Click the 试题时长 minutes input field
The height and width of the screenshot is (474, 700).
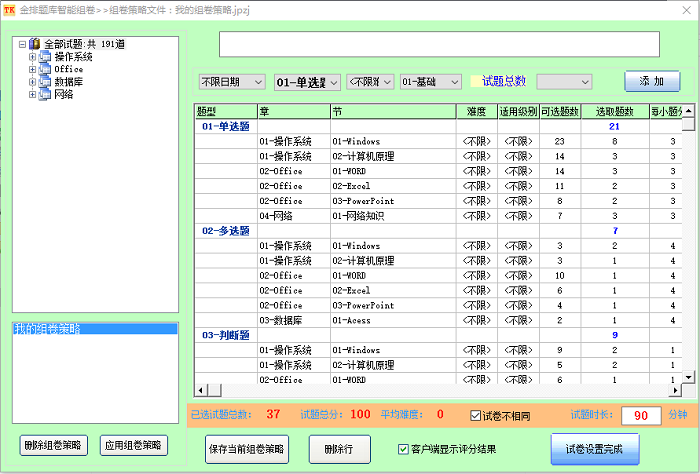click(x=641, y=415)
